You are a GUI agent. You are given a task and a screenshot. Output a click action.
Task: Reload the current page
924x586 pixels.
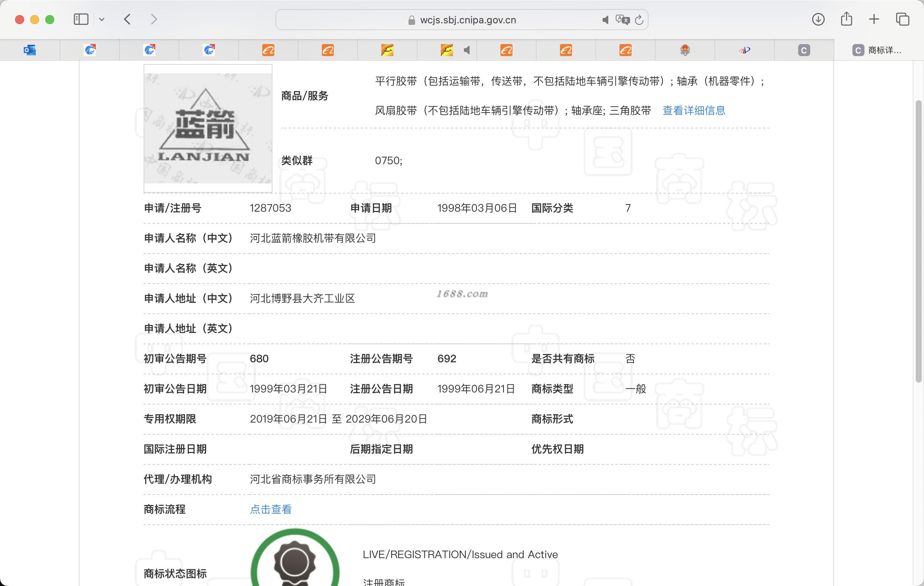(639, 20)
